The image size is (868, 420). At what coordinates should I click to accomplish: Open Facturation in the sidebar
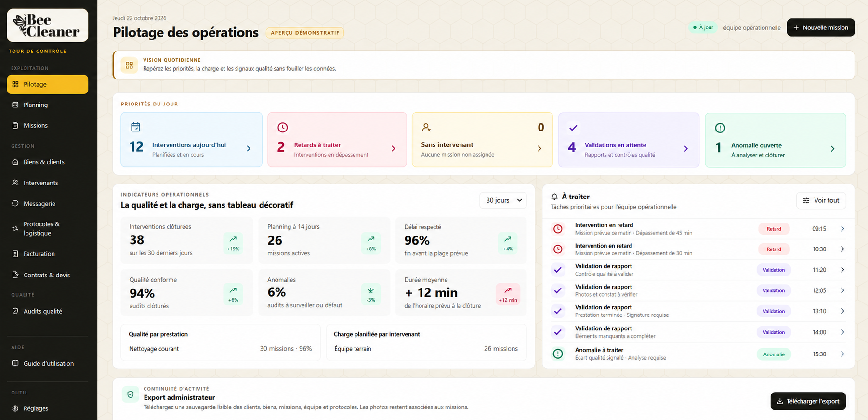click(x=47, y=254)
